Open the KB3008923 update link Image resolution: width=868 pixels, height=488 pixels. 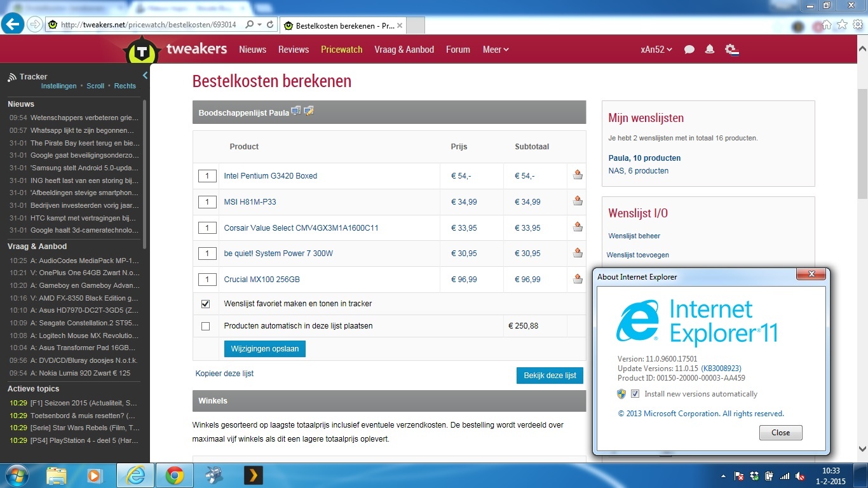click(x=721, y=369)
